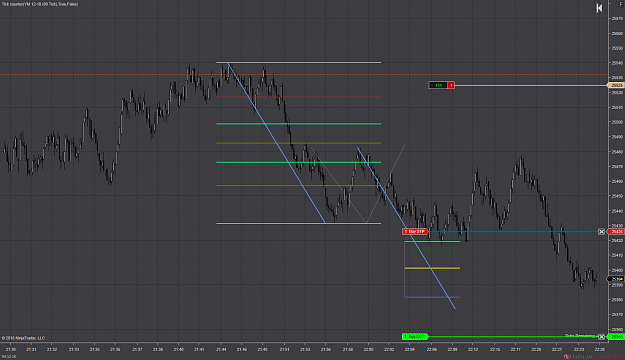Select the long blue diagonal trend line from the peak
This screenshot has width=625, height=360.
click(277, 143)
